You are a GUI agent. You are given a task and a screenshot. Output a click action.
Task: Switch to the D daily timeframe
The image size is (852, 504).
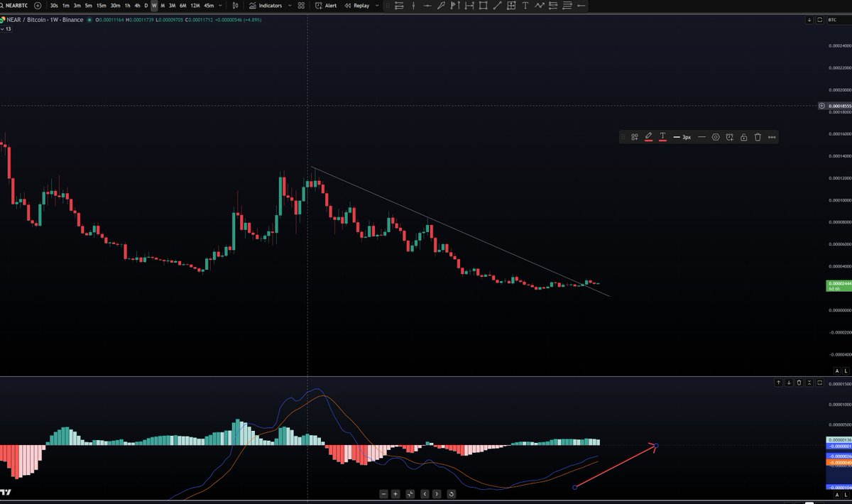(146, 5)
